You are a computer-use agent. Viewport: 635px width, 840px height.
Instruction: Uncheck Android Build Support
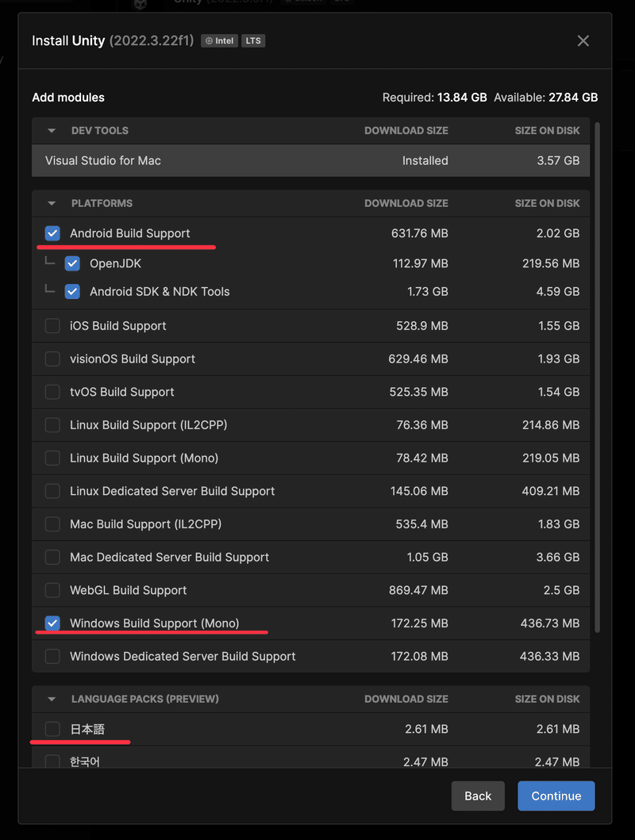tap(52, 233)
